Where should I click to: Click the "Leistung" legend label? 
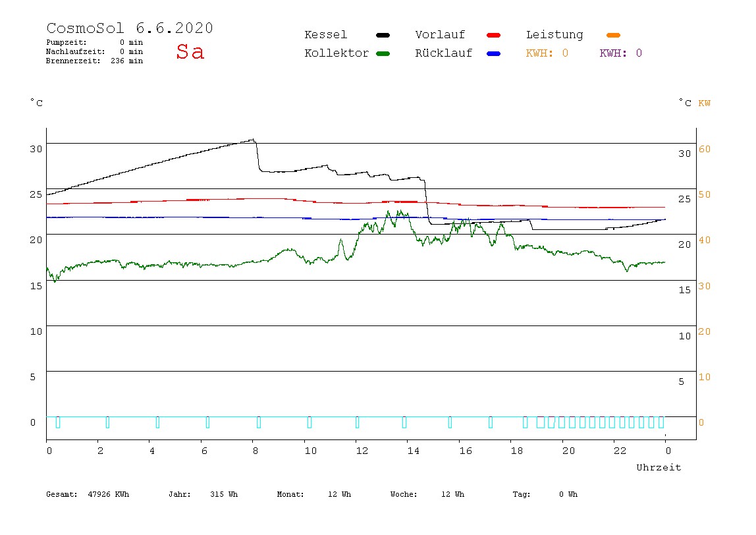(x=554, y=35)
